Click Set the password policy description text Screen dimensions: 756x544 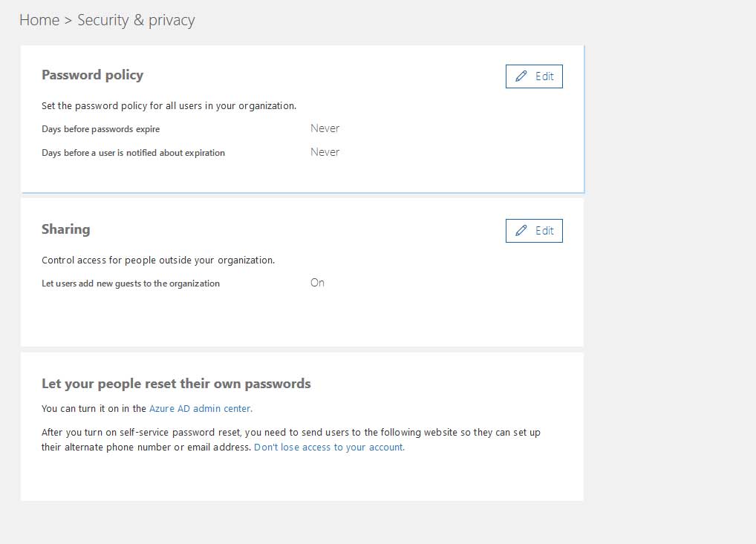point(169,106)
